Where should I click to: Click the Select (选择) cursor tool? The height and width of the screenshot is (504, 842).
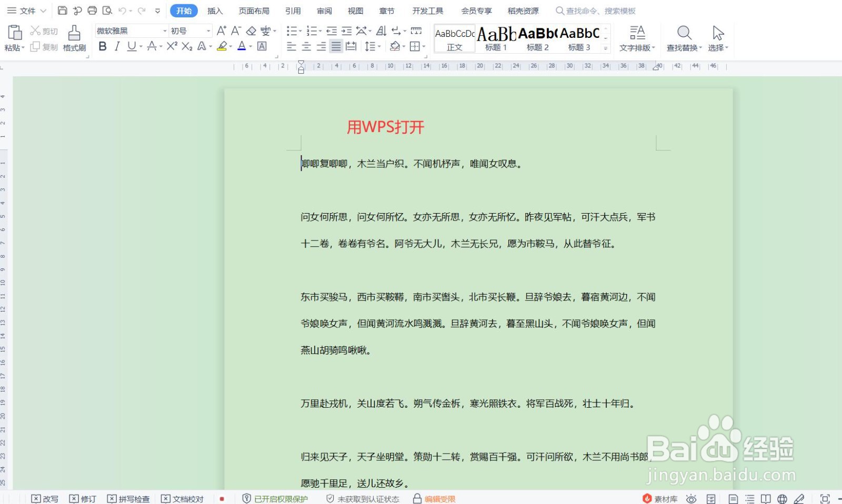(x=718, y=38)
